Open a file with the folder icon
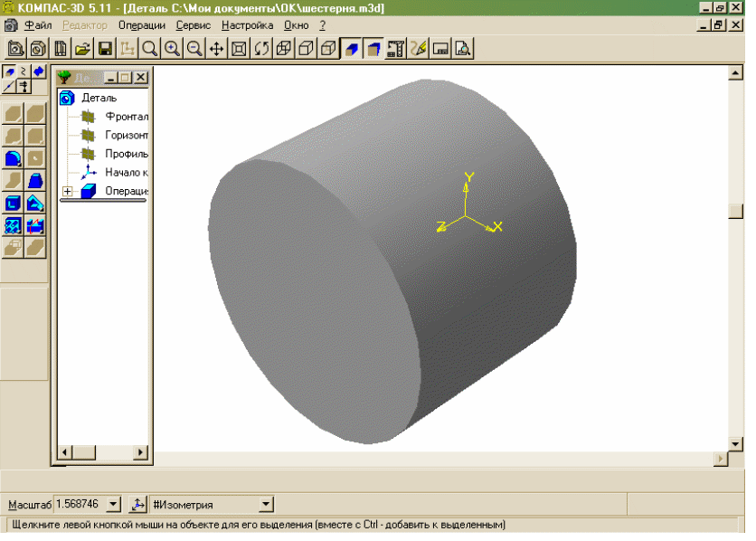Viewport: 756px width, 541px height. coord(83,49)
